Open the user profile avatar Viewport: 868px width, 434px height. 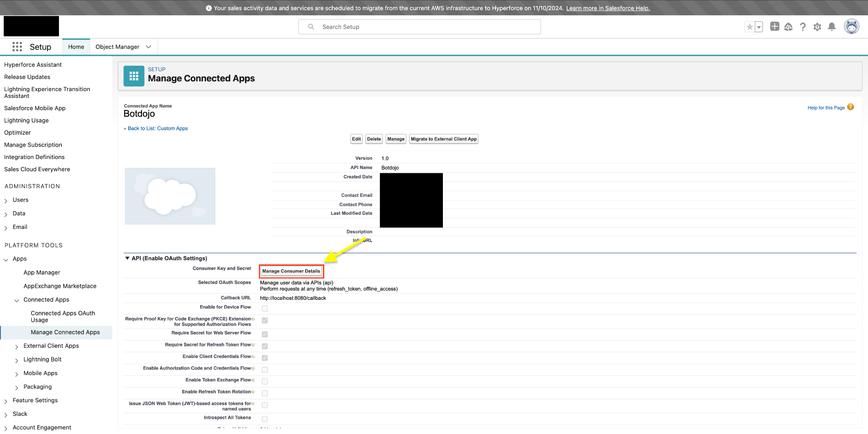851,26
